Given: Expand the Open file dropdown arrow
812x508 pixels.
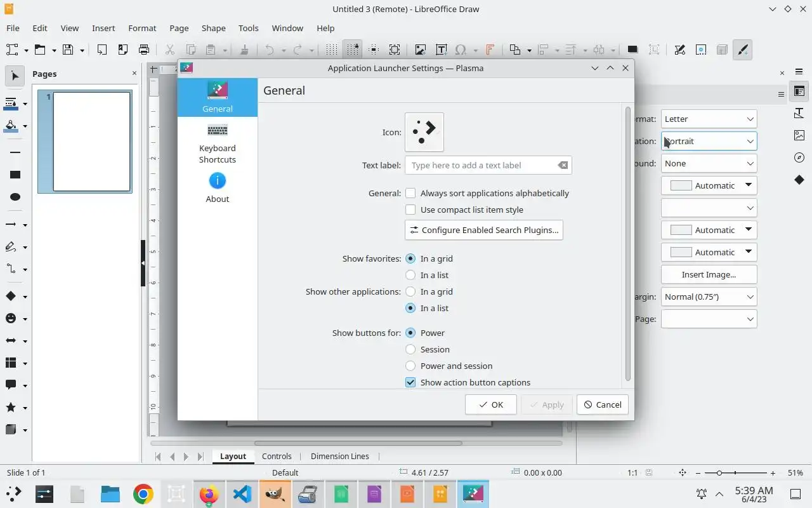Looking at the screenshot, I should point(54,50).
